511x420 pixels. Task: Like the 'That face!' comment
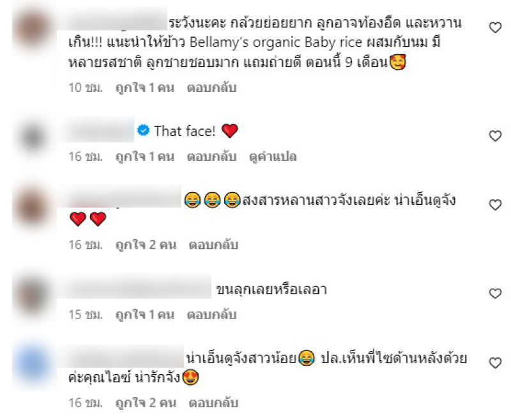pos(495,136)
